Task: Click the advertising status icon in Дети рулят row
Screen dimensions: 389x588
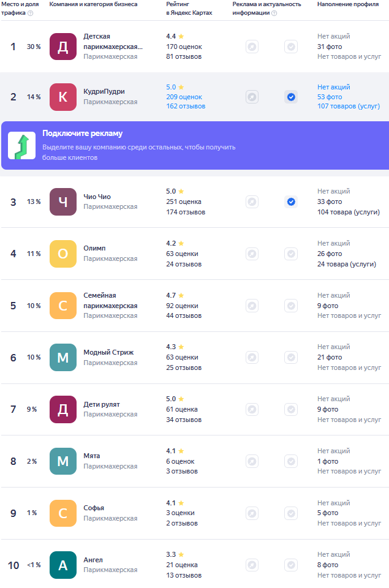Action: point(252,410)
